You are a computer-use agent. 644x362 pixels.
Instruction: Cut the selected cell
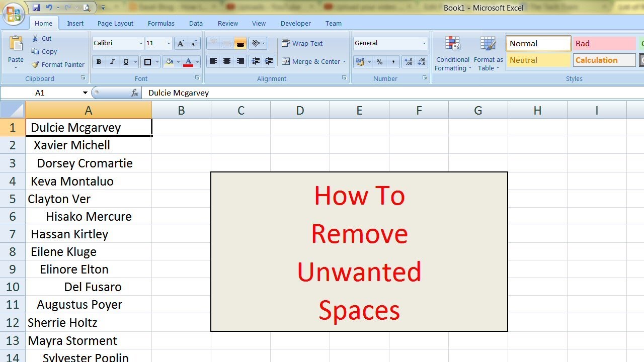click(42, 38)
